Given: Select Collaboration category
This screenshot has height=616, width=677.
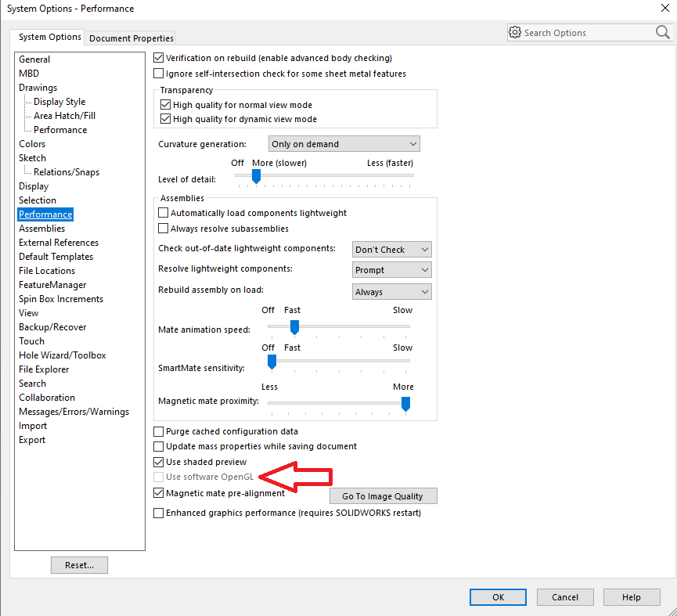Looking at the screenshot, I should [x=47, y=398].
